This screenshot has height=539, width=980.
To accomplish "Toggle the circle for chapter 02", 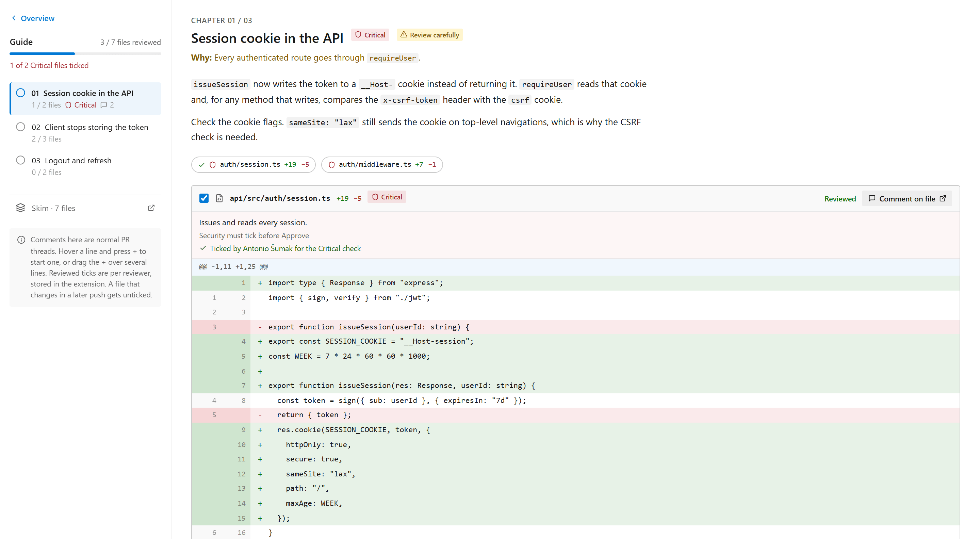I will (x=20, y=127).
